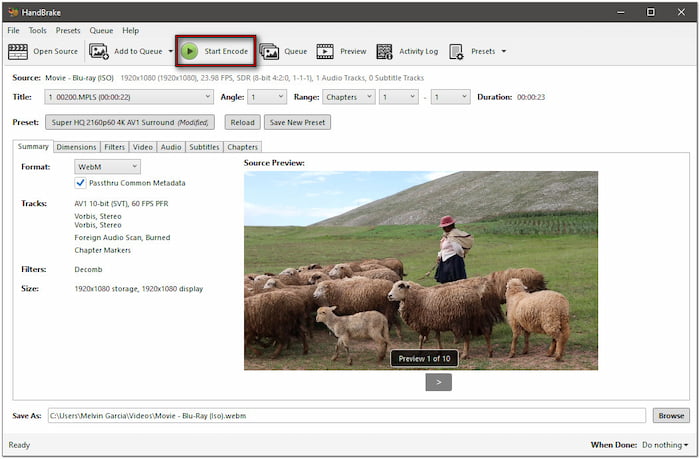Toggle Passthru Common Metadata checkbox
The image size is (700, 459).
80,183
